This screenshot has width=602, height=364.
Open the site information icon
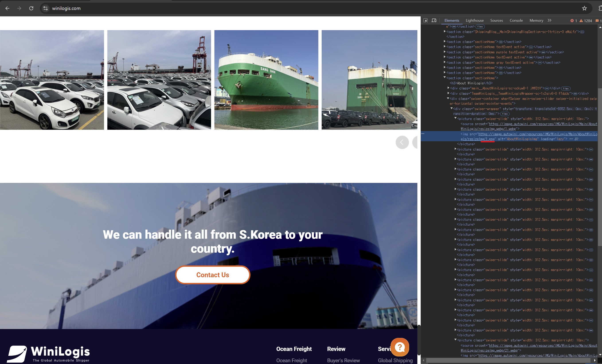coord(45,8)
